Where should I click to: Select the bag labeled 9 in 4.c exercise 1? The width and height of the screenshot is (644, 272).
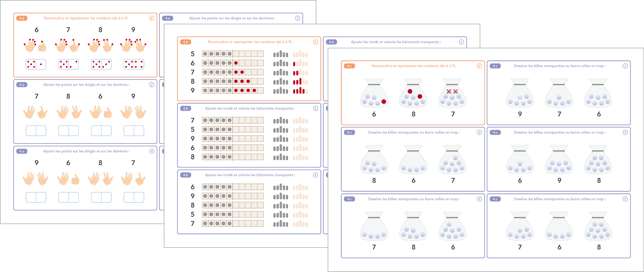(x=520, y=93)
